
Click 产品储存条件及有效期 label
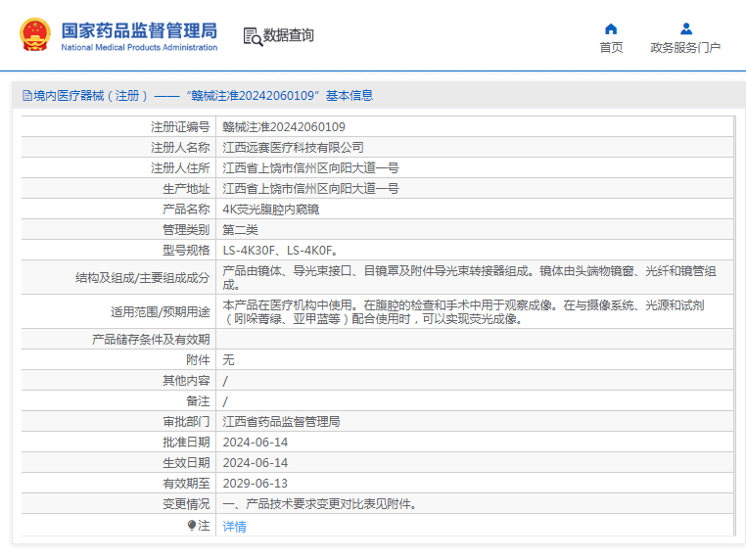(x=151, y=340)
